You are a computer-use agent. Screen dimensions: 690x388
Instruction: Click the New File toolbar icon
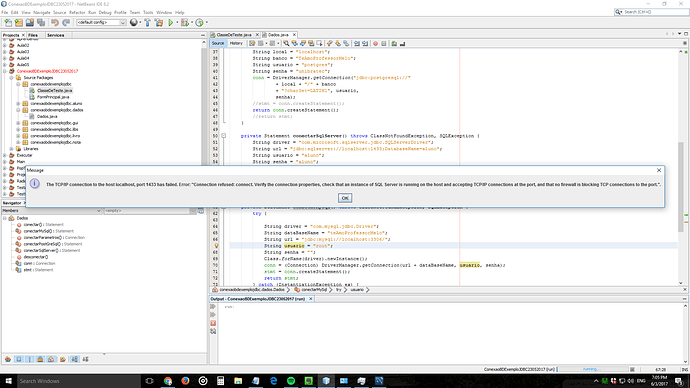point(8,22)
